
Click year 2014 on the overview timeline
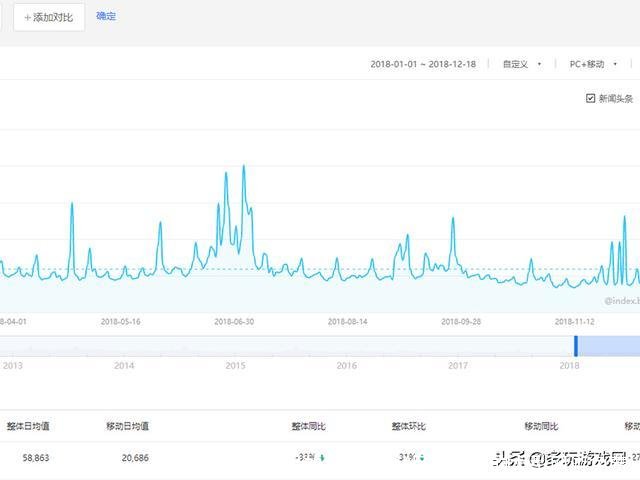click(124, 365)
